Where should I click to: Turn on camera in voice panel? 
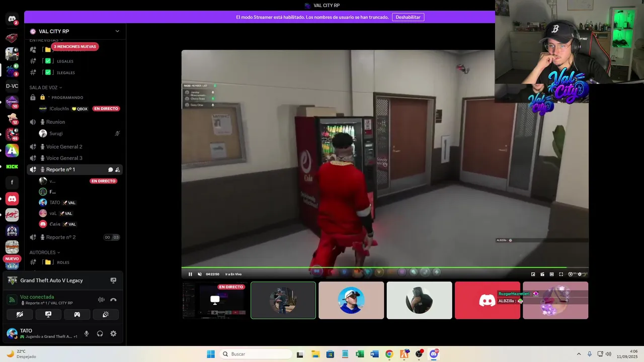[20, 314]
